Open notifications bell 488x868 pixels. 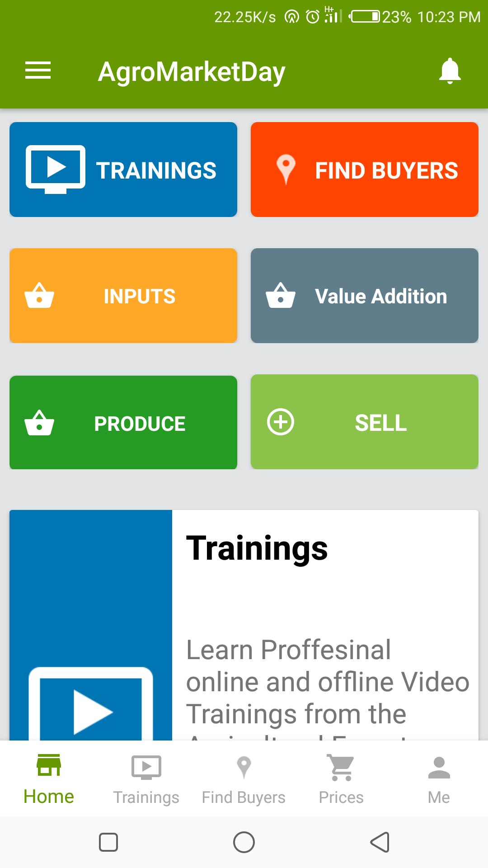450,71
